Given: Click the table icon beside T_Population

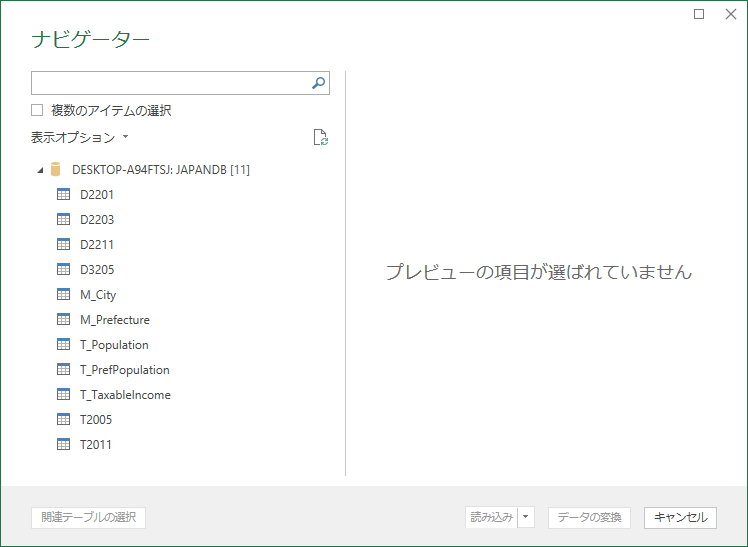Looking at the screenshot, I should [x=63, y=345].
